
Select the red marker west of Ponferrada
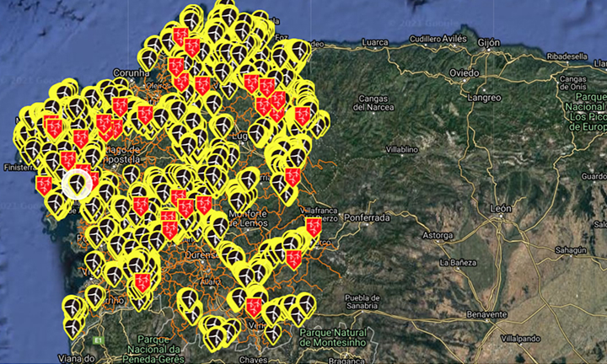click(313, 227)
